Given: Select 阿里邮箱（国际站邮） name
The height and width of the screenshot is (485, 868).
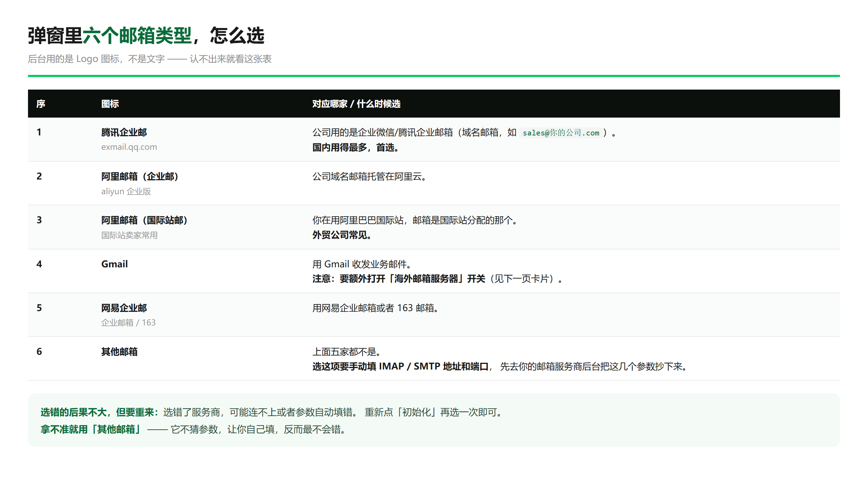Looking at the screenshot, I should [x=145, y=220].
